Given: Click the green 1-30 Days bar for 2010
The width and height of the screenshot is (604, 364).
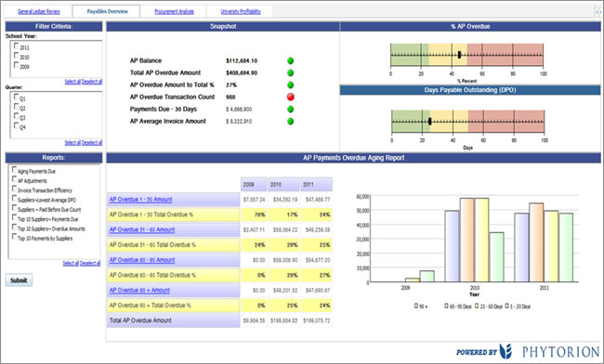Looking at the screenshot, I should point(497,257).
